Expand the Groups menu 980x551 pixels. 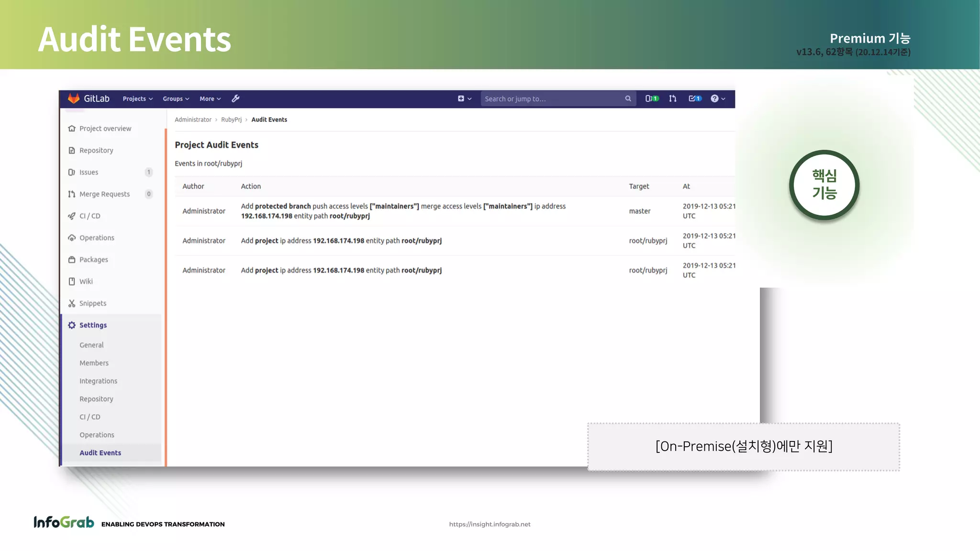click(176, 99)
